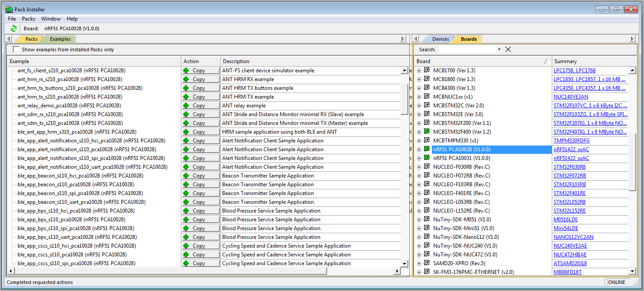Copy the ant_relay_demo_pca10028 example

201,106
